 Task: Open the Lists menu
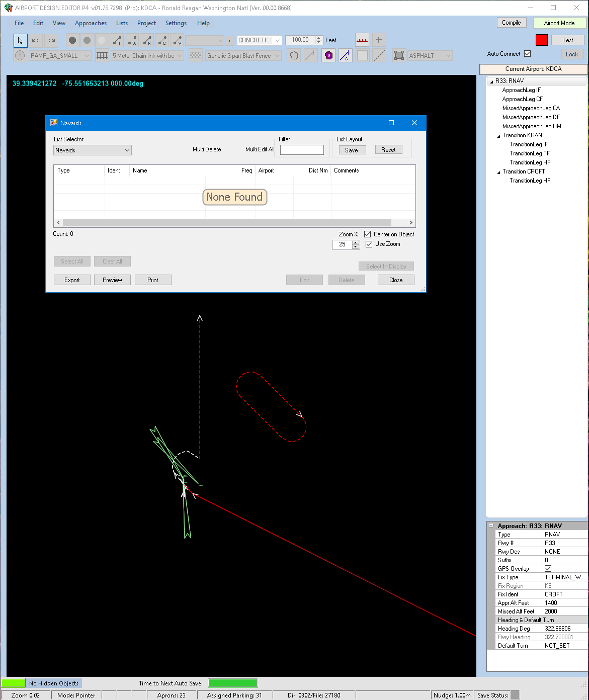[x=122, y=23]
